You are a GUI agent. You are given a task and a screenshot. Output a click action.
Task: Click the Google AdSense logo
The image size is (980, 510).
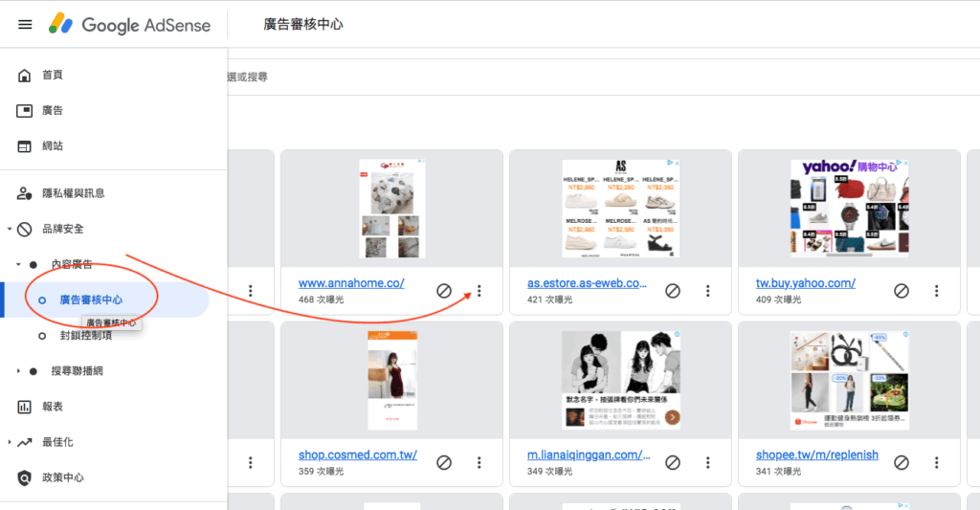click(130, 25)
